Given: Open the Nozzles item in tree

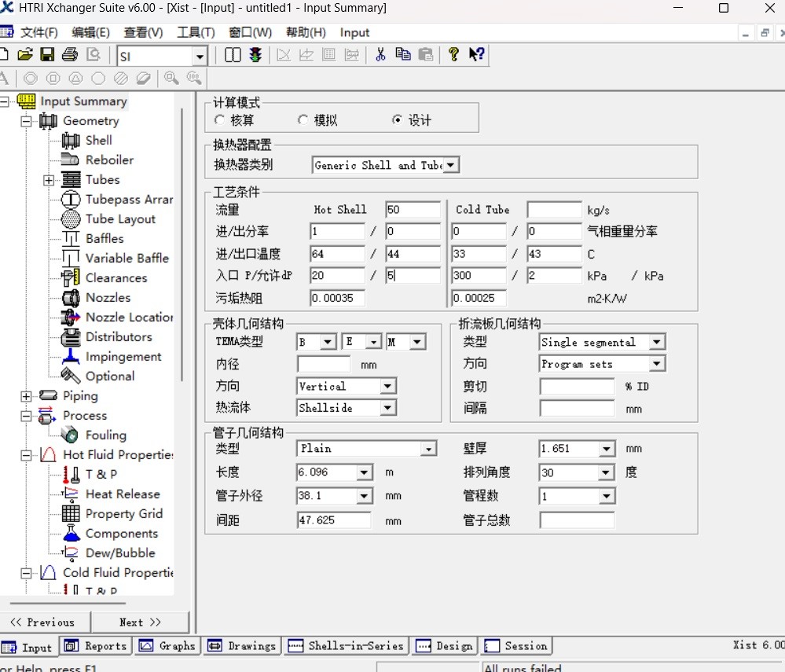Looking at the screenshot, I should pos(108,297).
